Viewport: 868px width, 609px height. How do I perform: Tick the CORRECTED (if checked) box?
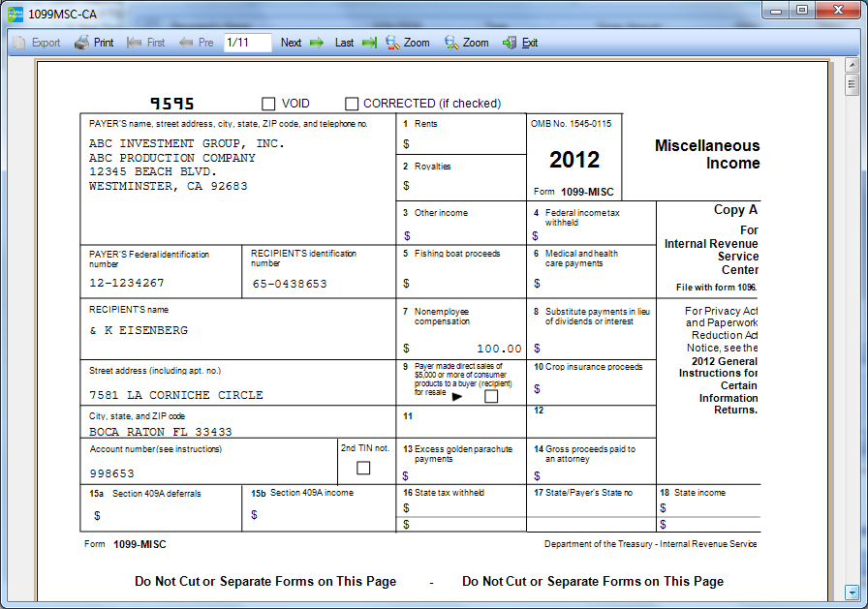[352, 104]
